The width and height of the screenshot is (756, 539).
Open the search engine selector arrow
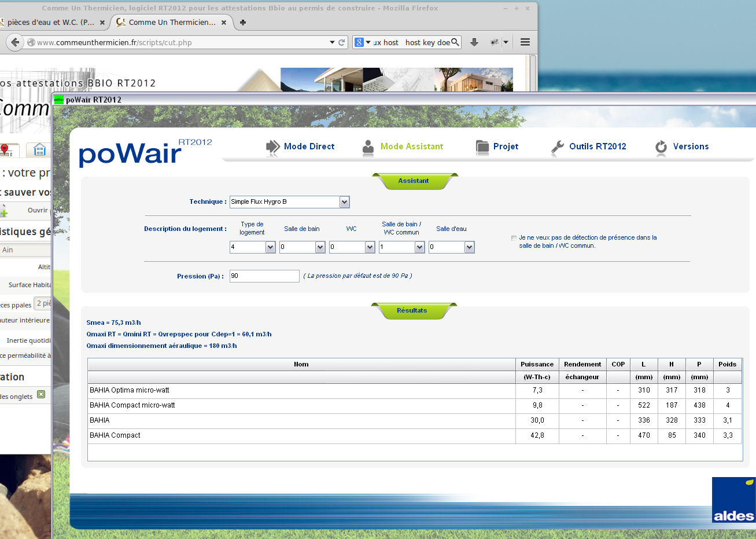[x=368, y=42]
